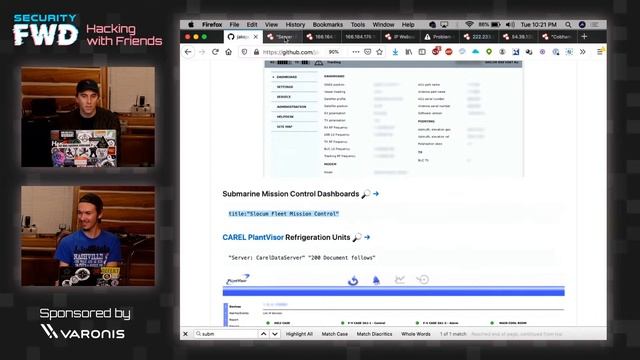
Task: Open the File menu
Action: [234, 24]
